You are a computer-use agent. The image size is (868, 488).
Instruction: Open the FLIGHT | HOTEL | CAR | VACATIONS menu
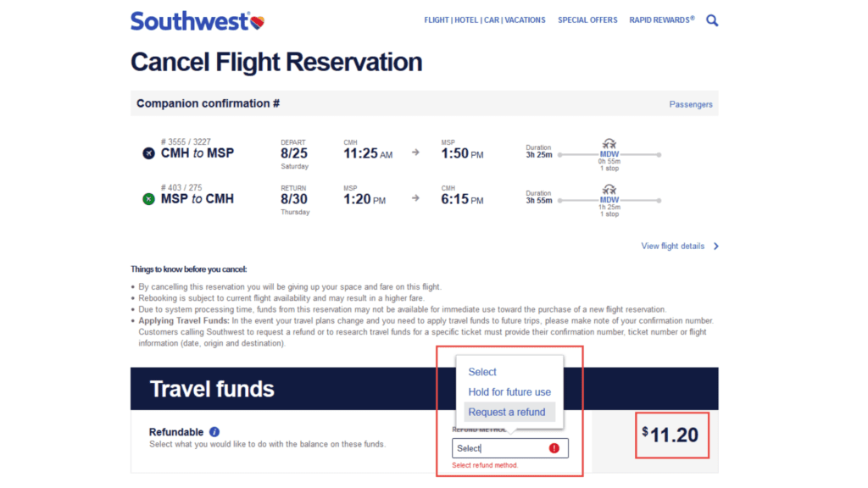click(485, 20)
